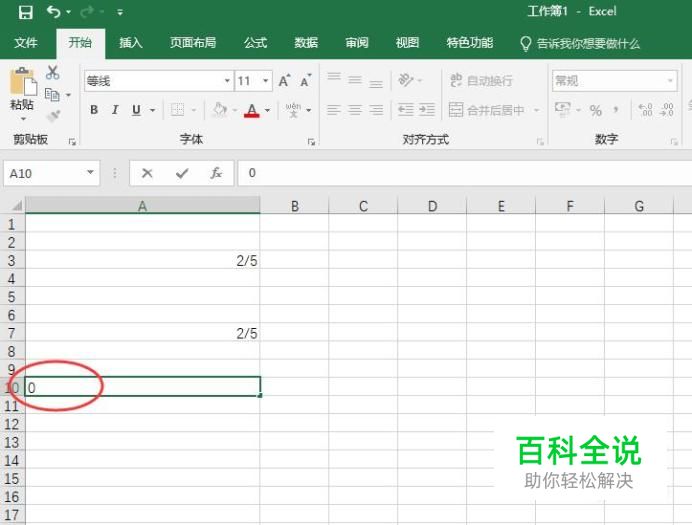692x525 pixels.
Task: Click the Select All corner triangle
Action: point(17,206)
